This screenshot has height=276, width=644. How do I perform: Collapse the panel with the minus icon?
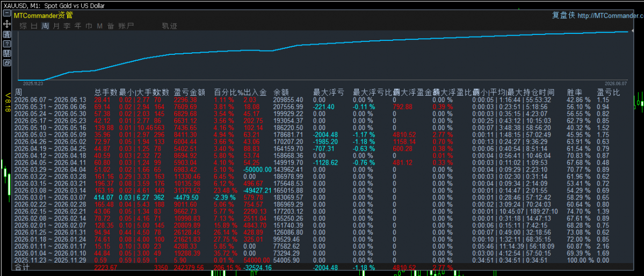(6, 13)
